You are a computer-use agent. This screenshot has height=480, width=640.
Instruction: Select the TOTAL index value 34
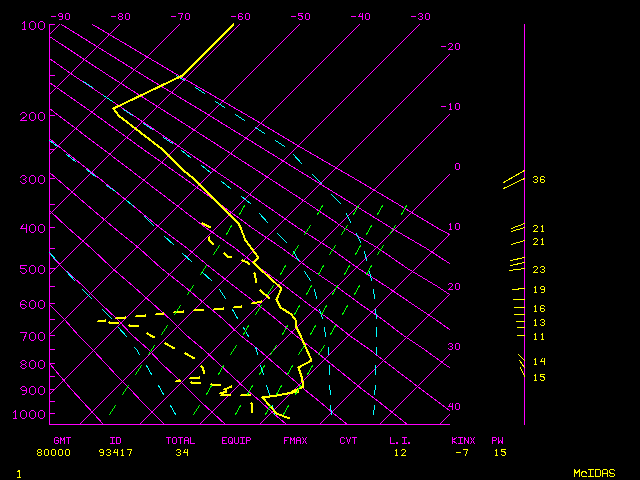pyautogui.click(x=182, y=453)
